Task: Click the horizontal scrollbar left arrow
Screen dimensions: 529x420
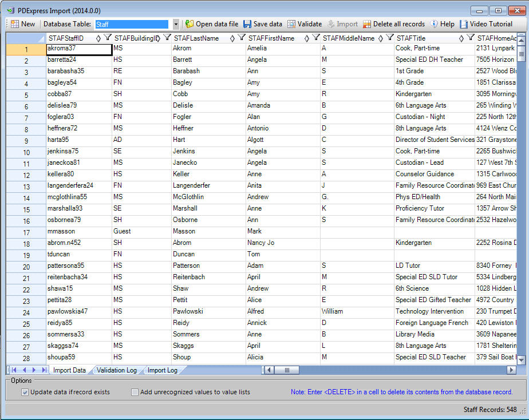Action: tap(269, 370)
